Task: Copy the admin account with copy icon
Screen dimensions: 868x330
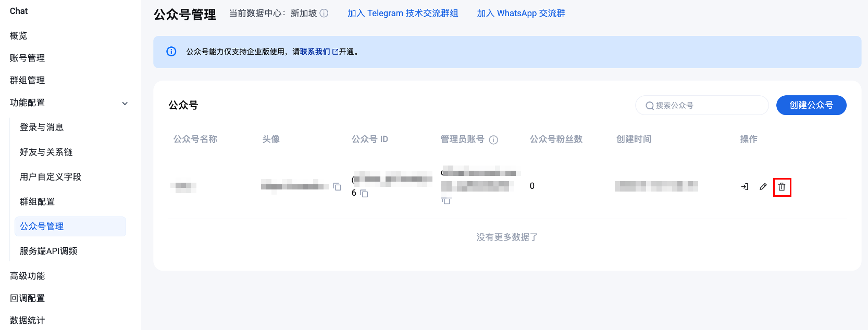Action: pos(446,200)
